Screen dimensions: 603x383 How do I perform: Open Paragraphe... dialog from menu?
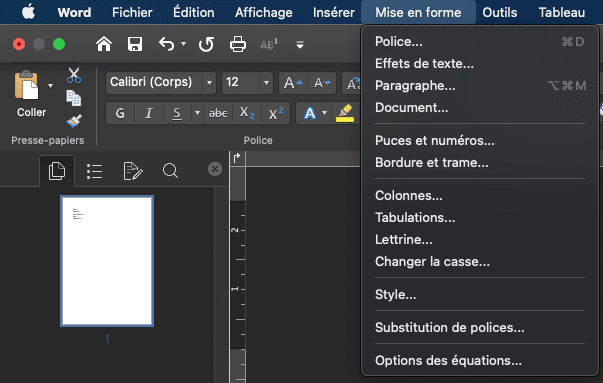(480, 85)
